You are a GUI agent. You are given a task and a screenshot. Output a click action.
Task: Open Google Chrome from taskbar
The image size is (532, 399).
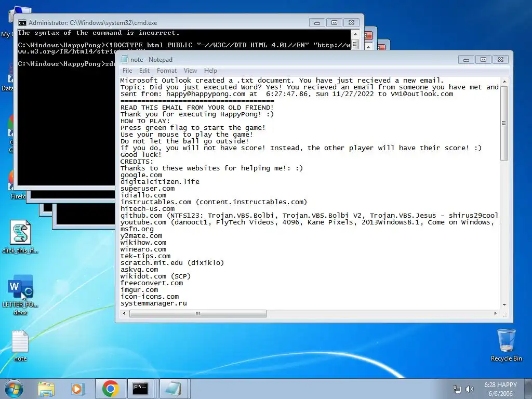coord(110,389)
